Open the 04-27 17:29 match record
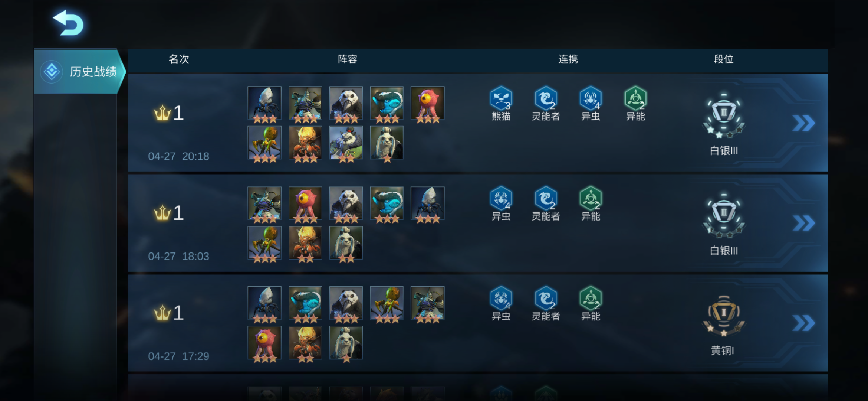 pos(478,323)
